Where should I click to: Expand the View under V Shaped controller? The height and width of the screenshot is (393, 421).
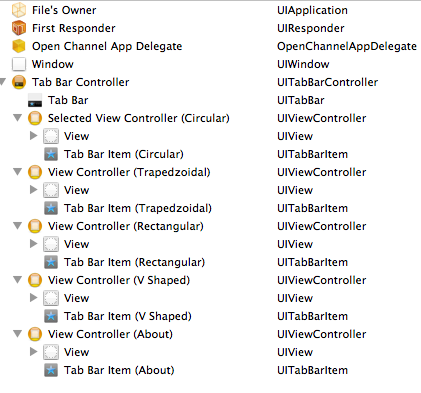(x=33, y=298)
